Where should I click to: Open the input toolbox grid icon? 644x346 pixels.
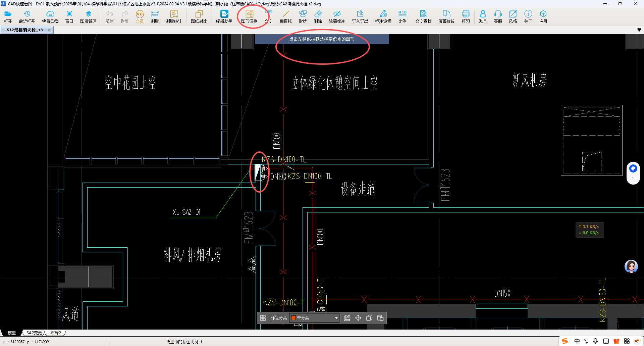tap(627, 341)
